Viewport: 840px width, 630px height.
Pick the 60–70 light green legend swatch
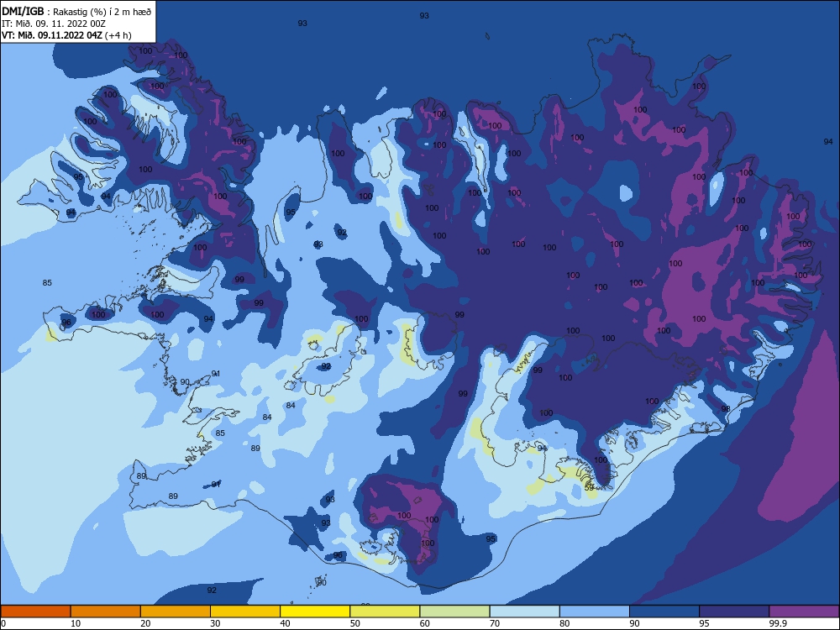tap(454, 612)
